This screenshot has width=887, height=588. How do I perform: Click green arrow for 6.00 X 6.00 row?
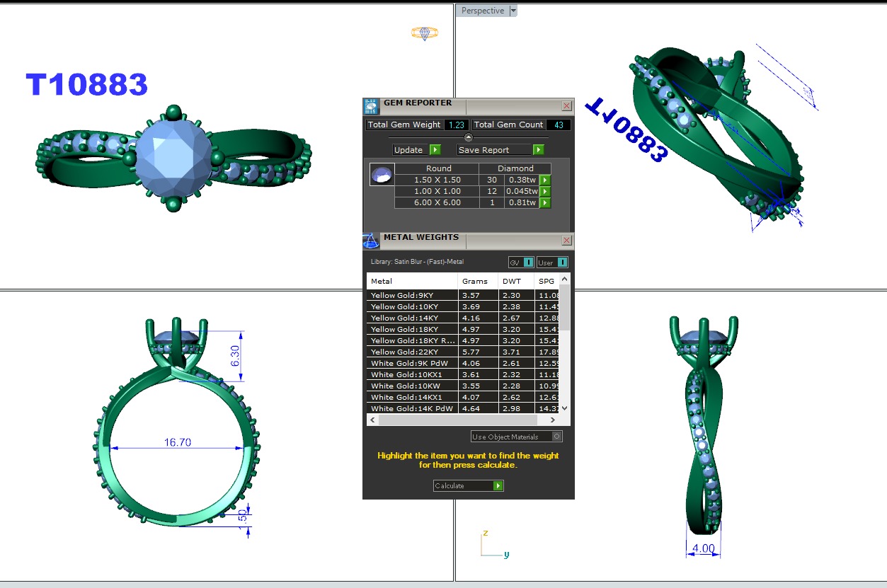pyautogui.click(x=545, y=202)
